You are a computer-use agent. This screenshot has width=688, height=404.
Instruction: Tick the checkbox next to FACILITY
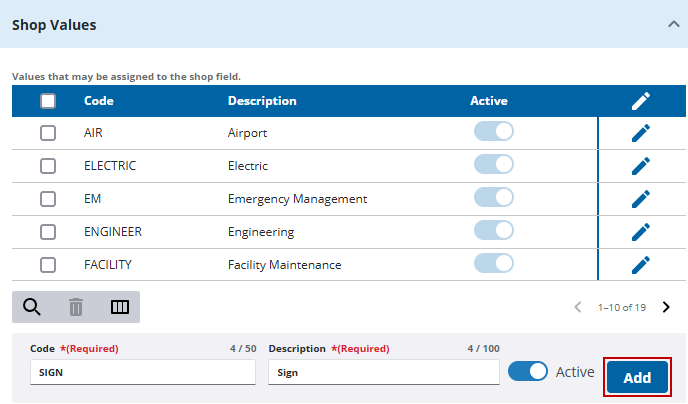pos(48,265)
